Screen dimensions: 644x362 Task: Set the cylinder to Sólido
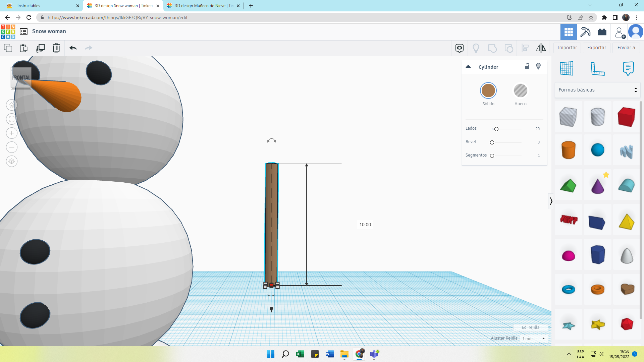488,90
